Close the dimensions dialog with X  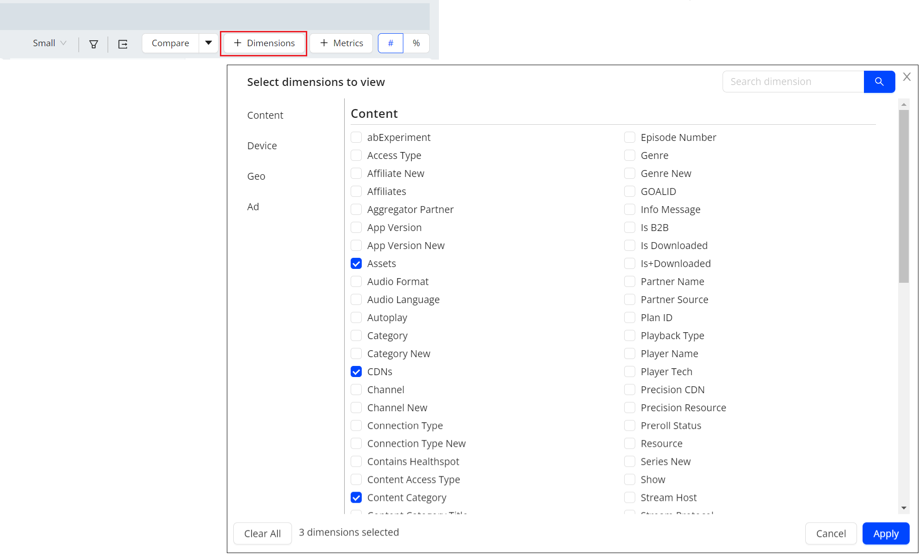[x=906, y=77]
